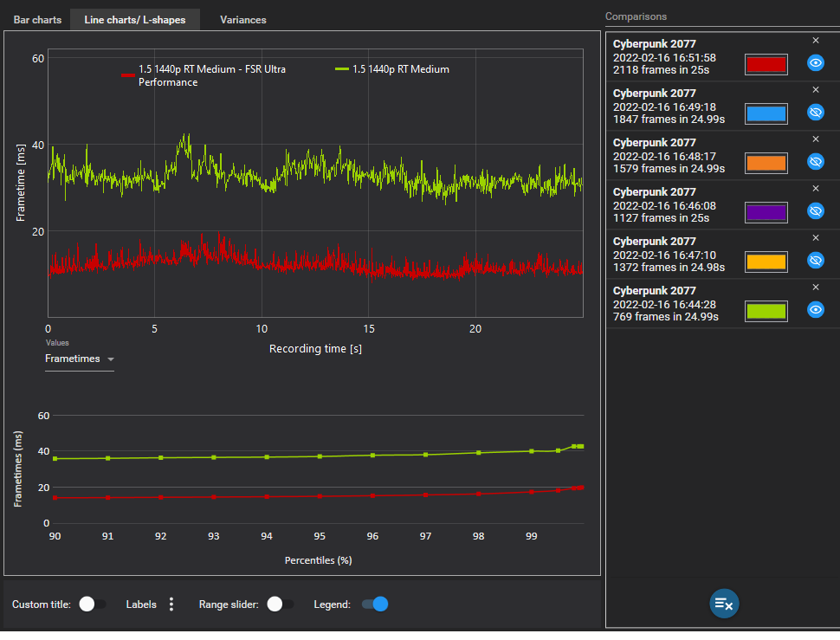Image resolution: width=840 pixels, height=640 pixels.
Task: Switch to the Bar charts tab
Action: pyautogui.click(x=37, y=20)
